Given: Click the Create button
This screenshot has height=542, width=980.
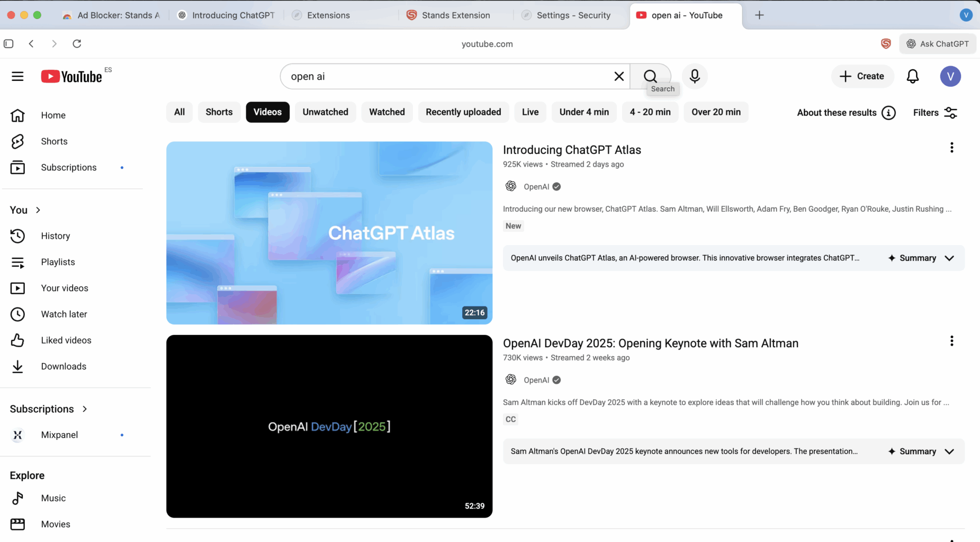Looking at the screenshot, I should (862, 76).
